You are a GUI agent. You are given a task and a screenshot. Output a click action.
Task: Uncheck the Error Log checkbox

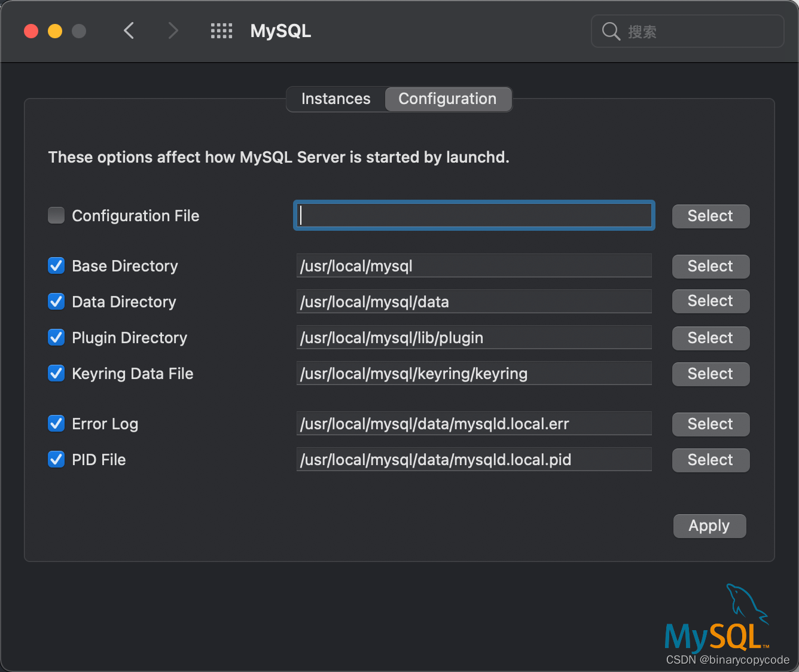(x=56, y=423)
